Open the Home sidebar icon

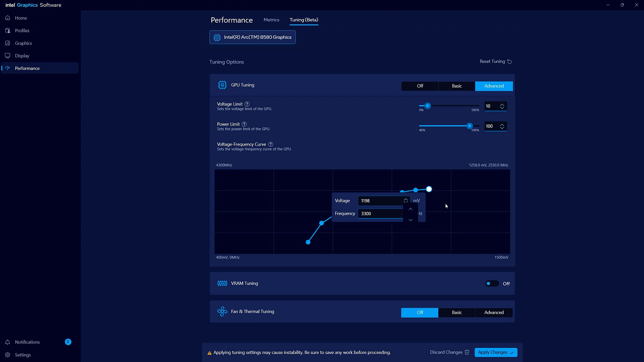pyautogui.click(x=8, y=18)
